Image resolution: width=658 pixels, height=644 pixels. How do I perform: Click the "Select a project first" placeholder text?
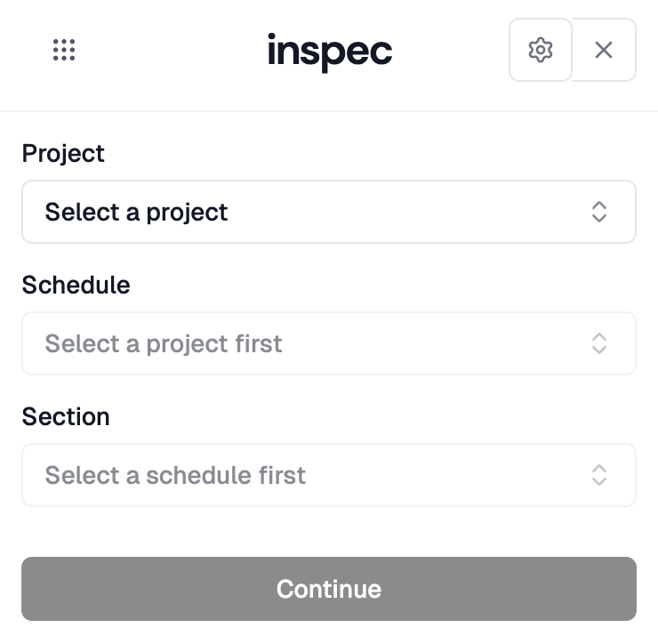(164, 343)
